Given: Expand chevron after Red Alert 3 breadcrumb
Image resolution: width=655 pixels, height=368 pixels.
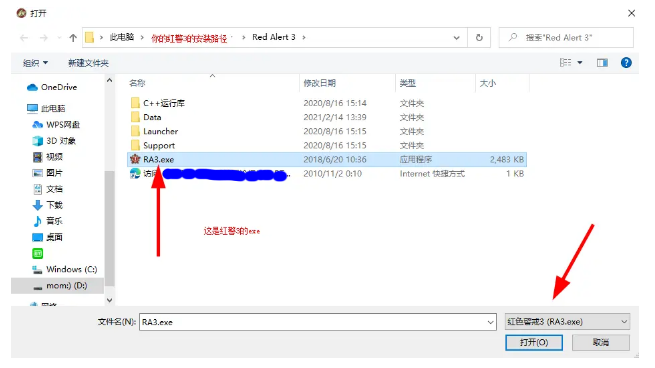Looking at the screenshot, I should (x=304, y=38).
